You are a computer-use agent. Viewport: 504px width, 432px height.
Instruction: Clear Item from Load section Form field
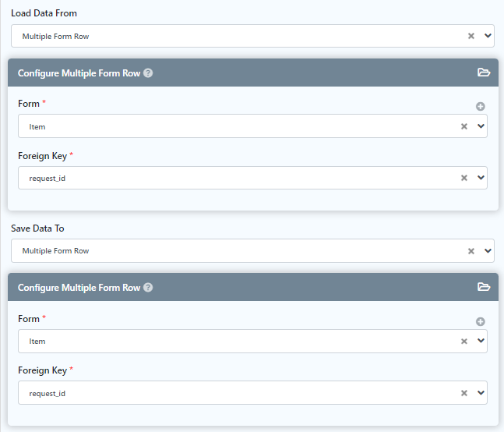pos(464,126)
